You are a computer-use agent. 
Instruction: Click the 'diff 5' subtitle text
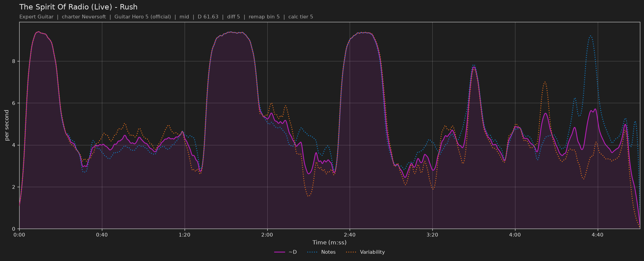click(x=234, y=17)
